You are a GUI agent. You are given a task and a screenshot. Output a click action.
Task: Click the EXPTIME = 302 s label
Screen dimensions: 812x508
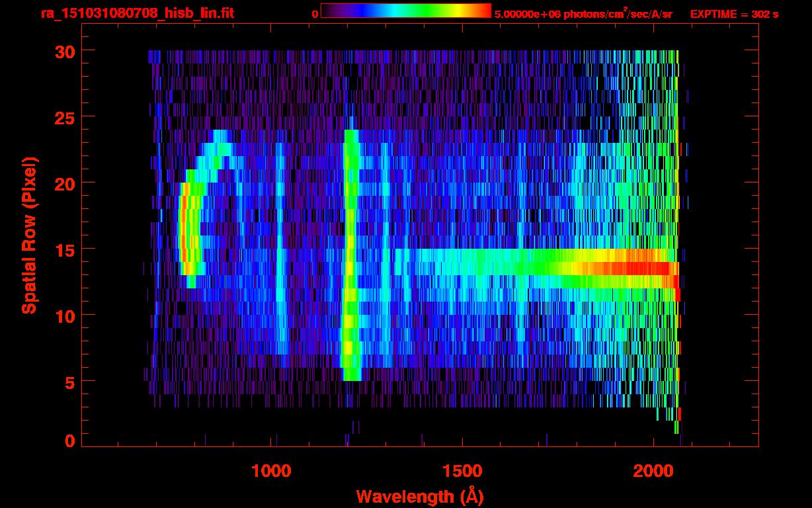pos(733,14)
